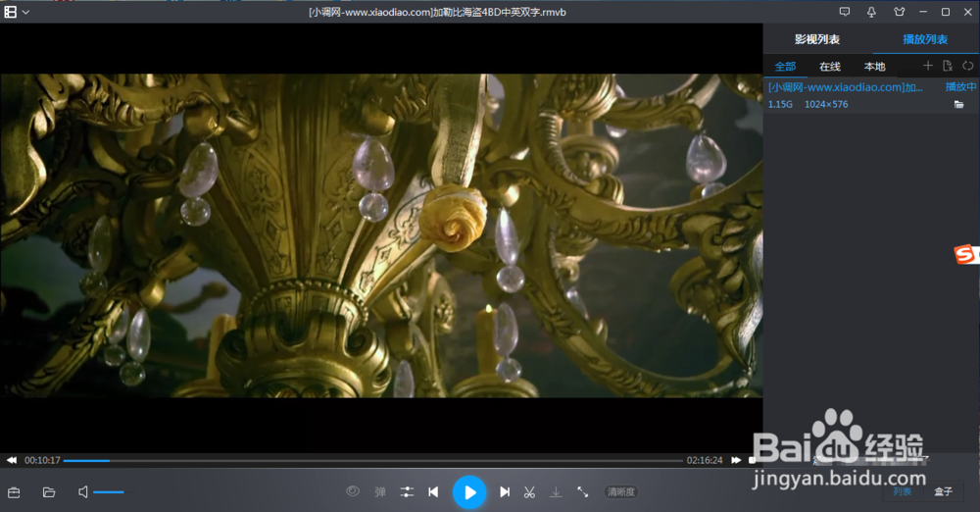Switch to the 播放列表 tab
The height and width of the screenshot is (512, 980).
925,39
